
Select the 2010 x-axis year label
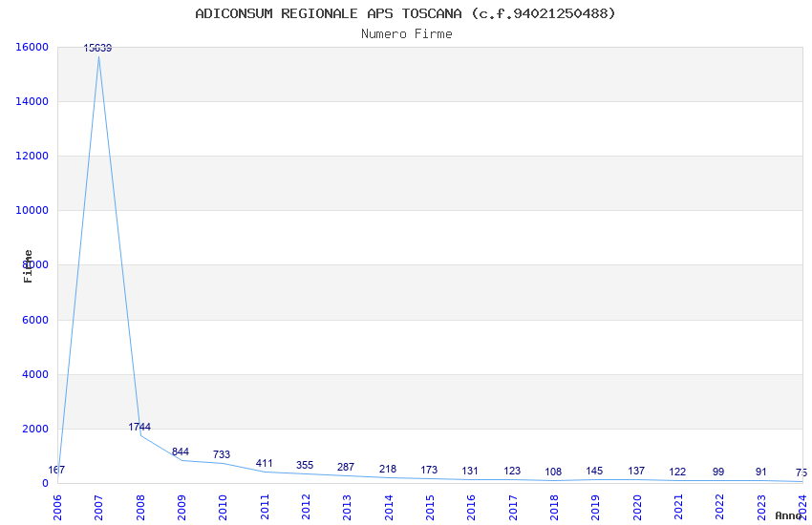223,508
